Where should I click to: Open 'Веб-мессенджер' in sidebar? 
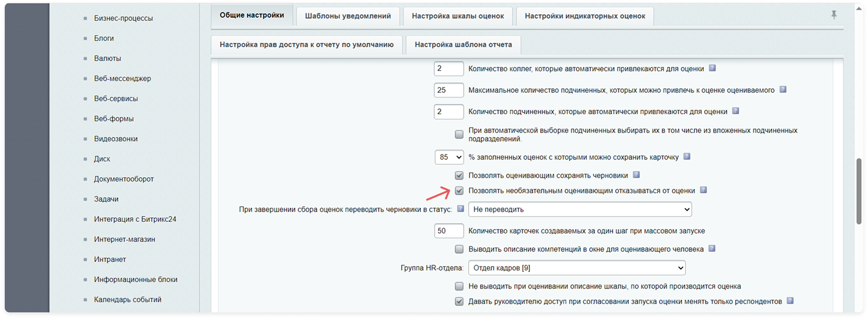click(122, 78)
